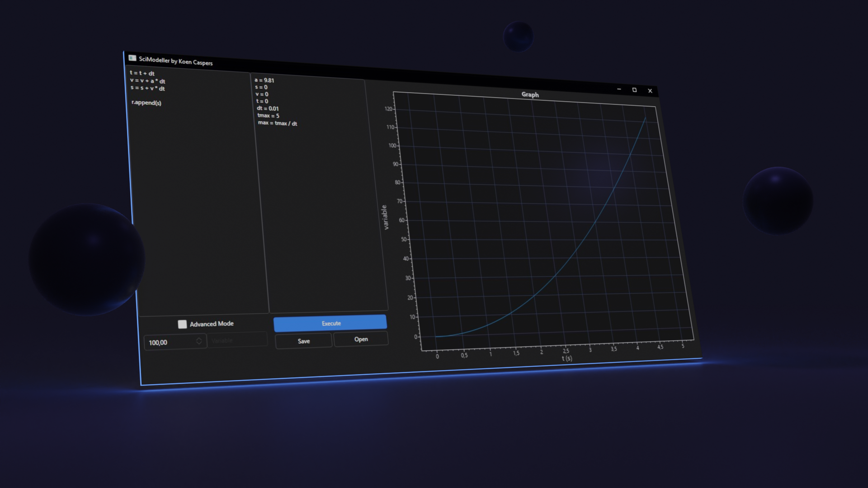Click the 'v = v + a * dt' model line
Image resolution: width=868 pixels, height=488 pixels.
point(148,81)
